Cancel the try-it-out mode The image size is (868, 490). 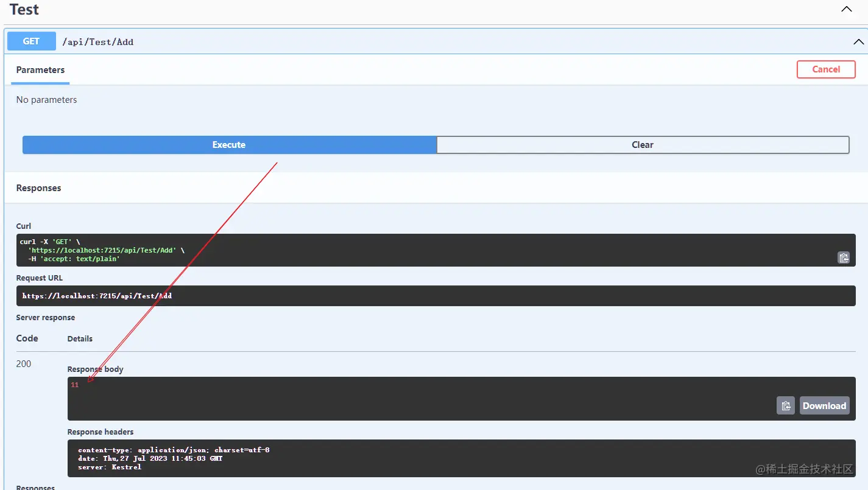(826, 69)
